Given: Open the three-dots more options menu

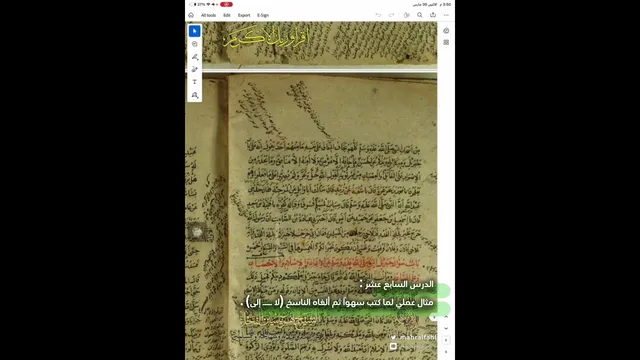Looking at the screenshot, I should coord(446,15).
